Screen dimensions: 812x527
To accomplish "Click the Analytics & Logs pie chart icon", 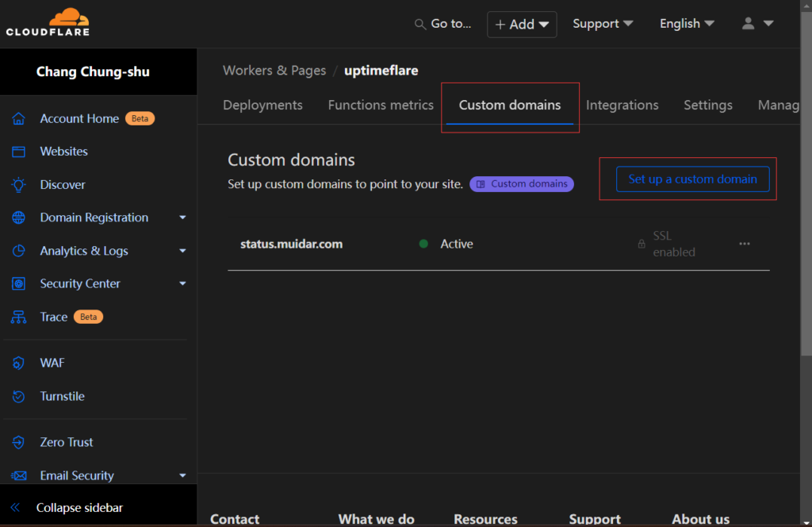I will 19,251.
